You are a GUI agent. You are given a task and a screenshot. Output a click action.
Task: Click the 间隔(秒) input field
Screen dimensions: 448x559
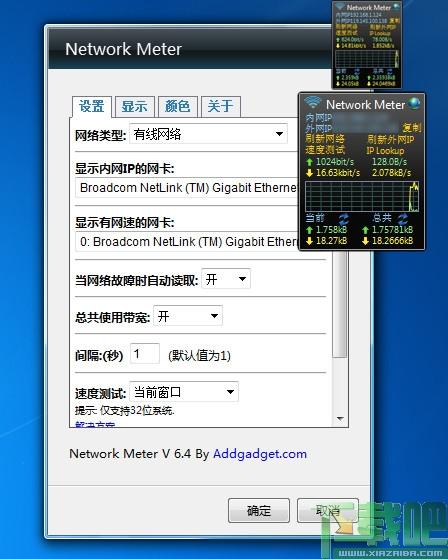click(x=145, y=354)
